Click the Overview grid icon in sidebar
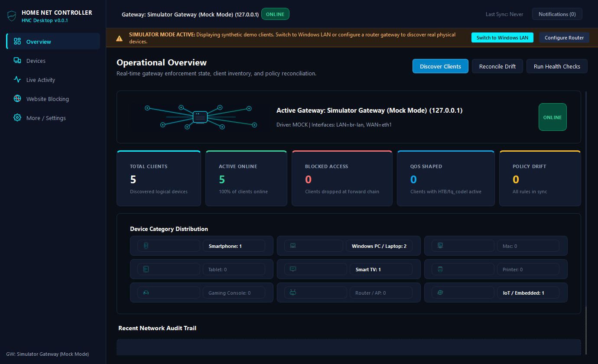598x364 pixels. point(17,42)
